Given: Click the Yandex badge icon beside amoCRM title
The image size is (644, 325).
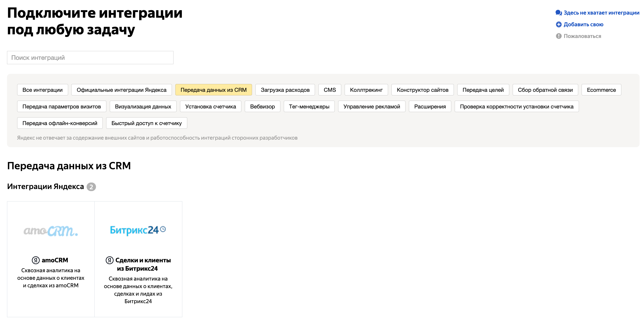Looking at the screenshot, I should [36, 260].
